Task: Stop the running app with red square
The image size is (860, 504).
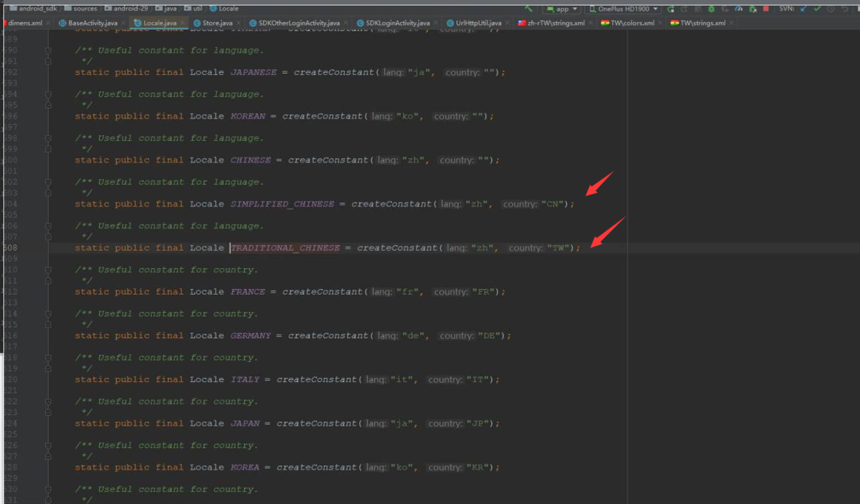Action: click(766, 9)
